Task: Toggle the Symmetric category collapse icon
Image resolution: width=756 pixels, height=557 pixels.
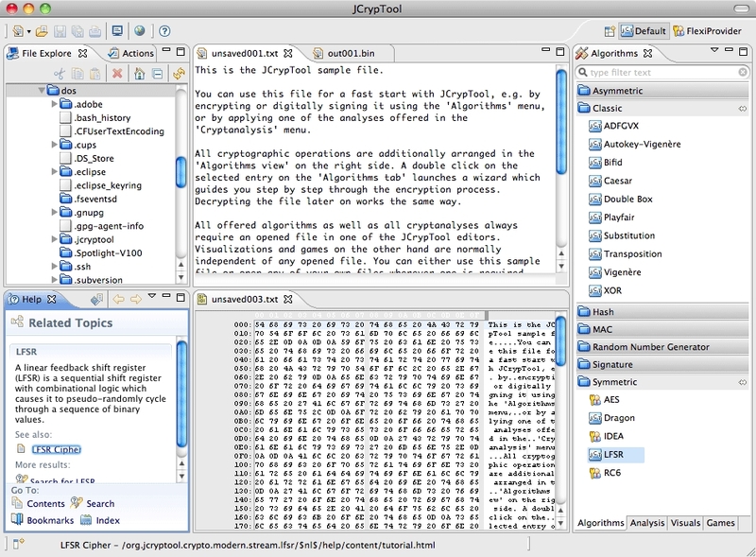Action: [743, 382]
